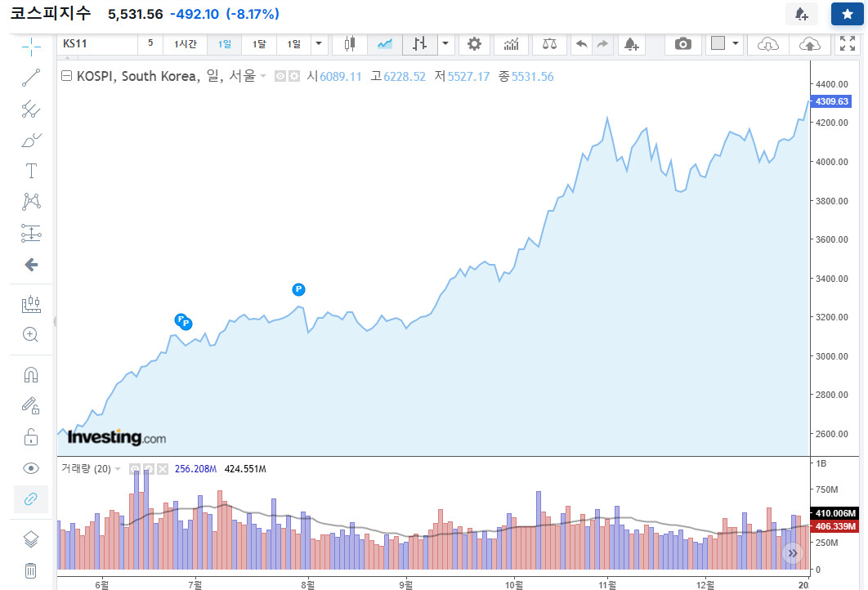The image size is (868, 590).
Task: Switch to the 1달 interval
Action: pos(259,44)
